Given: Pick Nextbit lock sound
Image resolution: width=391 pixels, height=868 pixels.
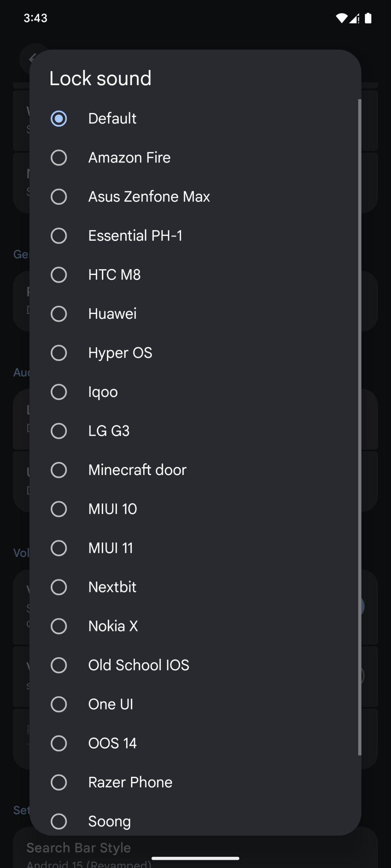Looking at the screenshot, I should point(195,587).
